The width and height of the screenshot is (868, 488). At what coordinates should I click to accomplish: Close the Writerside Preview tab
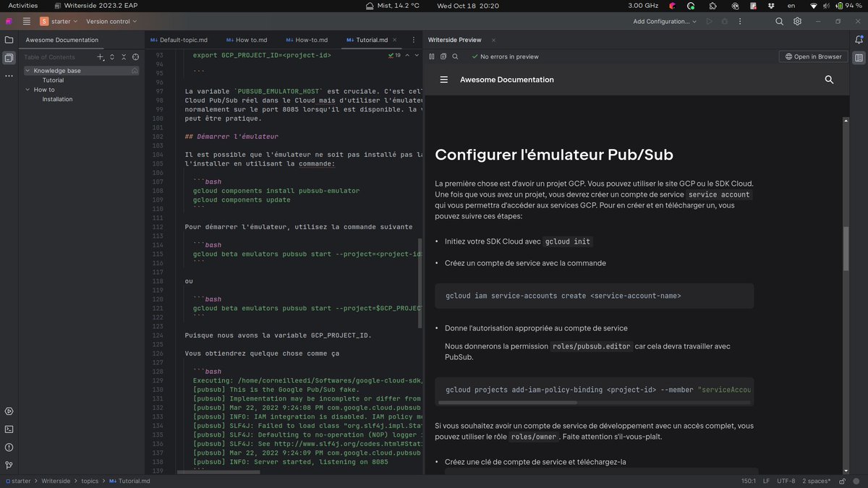493,40
